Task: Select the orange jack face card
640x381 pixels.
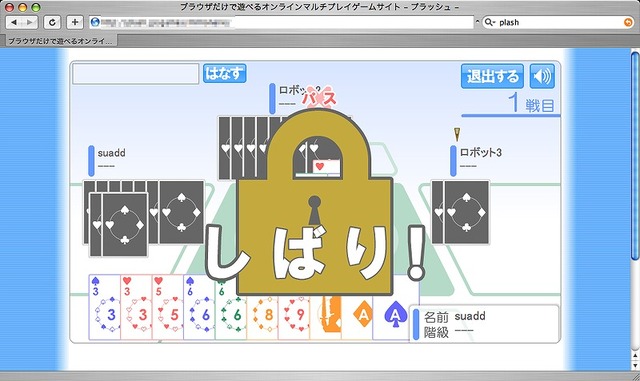Action: pos(326,317)
